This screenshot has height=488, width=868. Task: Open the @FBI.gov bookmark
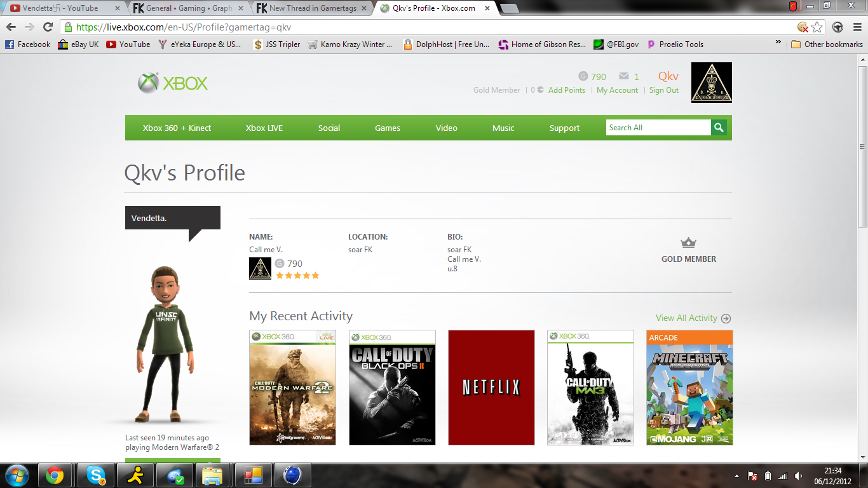[x=616, y=44]
